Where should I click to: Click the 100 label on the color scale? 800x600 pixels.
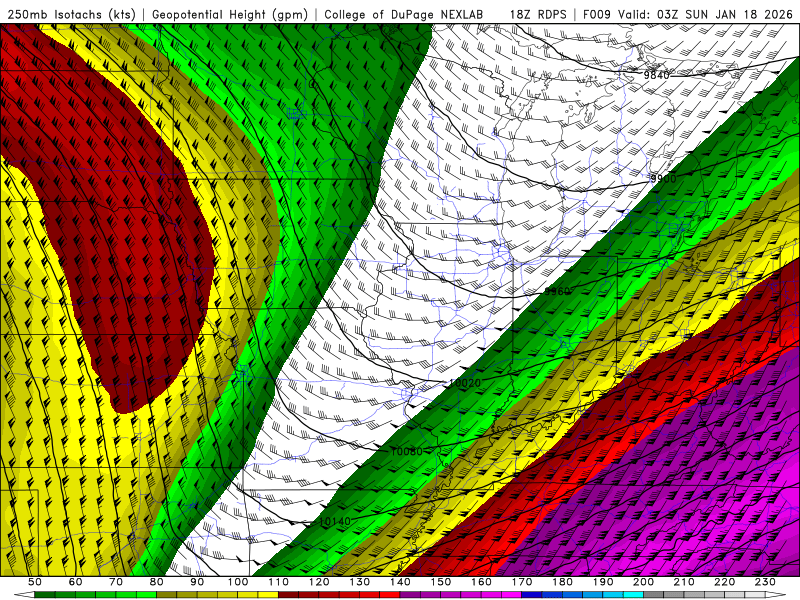tap(238, 582)
